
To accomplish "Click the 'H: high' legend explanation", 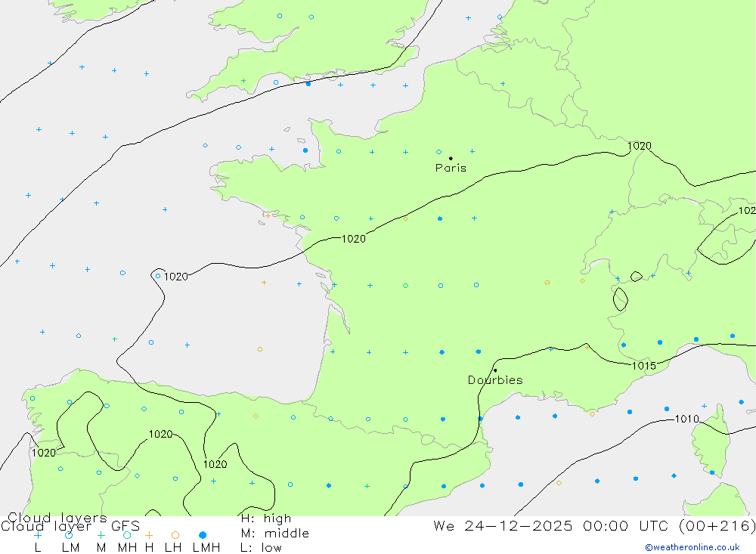I will pyautogui.click(x=266, y=518).
